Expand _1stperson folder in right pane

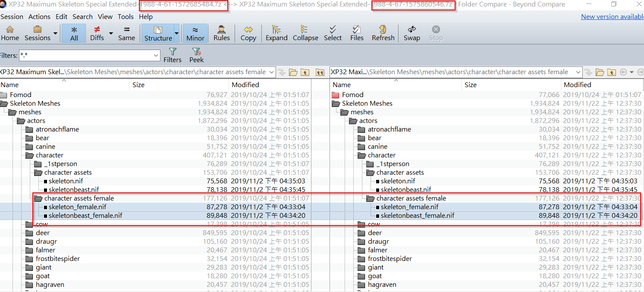coord(370,164)
